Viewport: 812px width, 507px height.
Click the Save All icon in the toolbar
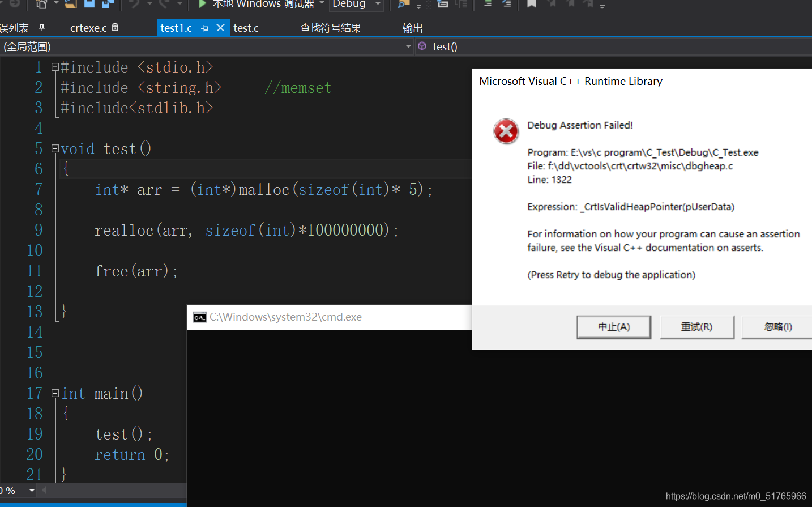[108, 3]
